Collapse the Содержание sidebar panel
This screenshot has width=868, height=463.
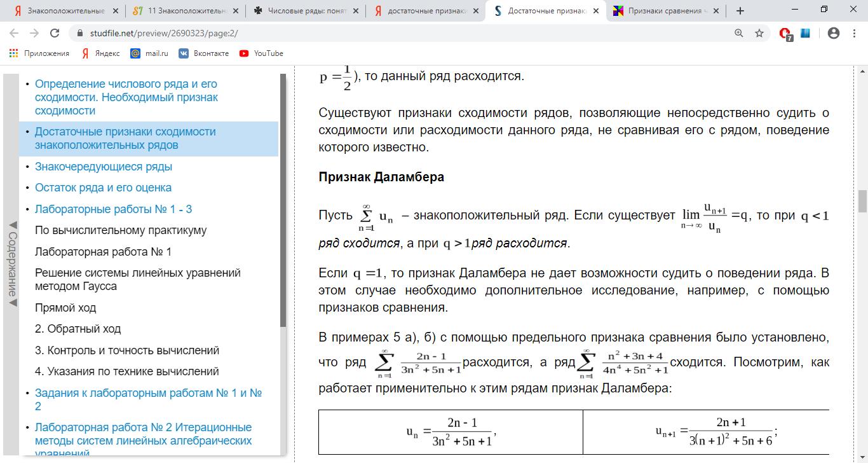[11, 264]
